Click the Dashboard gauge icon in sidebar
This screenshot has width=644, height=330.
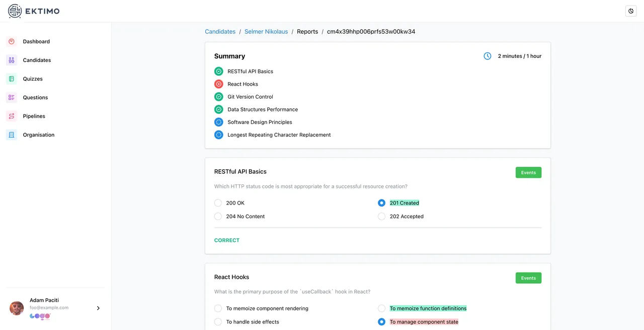12,41
